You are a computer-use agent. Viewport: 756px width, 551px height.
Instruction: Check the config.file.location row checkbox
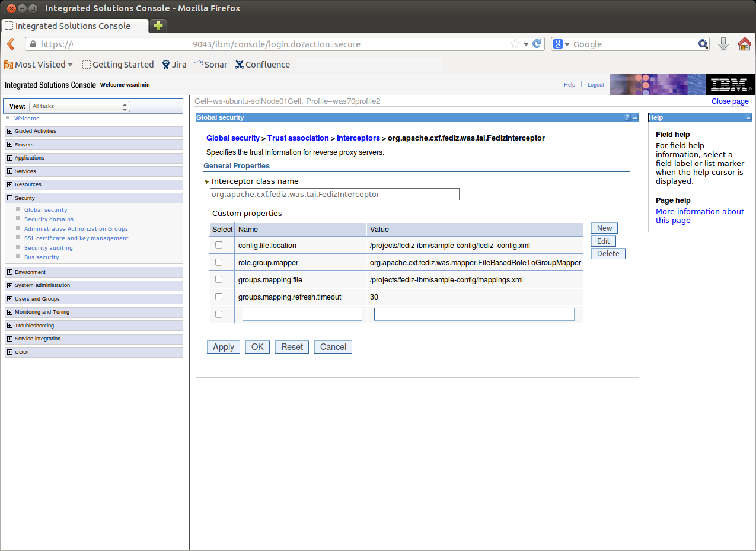point(219,245)
